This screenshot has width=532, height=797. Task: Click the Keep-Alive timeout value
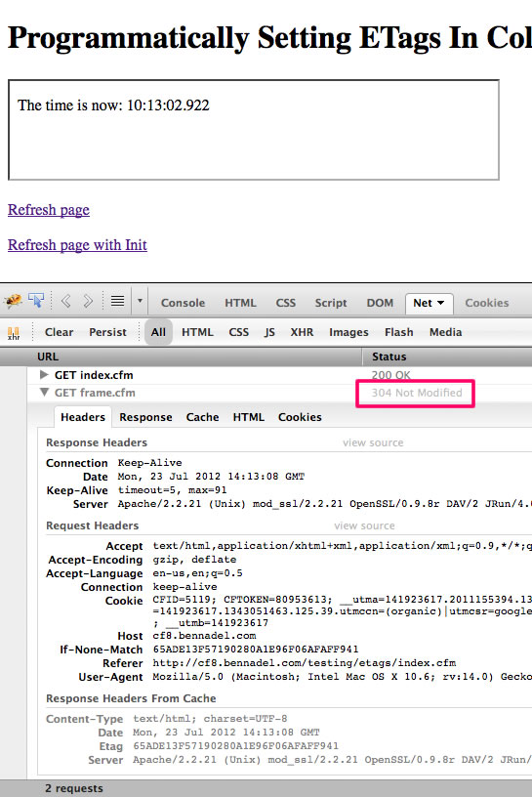coord(172,490)
